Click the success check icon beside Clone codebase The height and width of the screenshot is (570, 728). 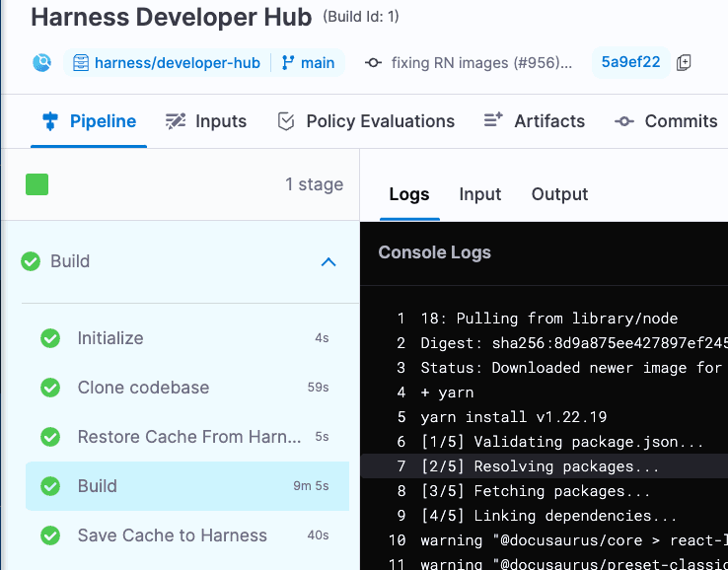click(x=50, y=388)
